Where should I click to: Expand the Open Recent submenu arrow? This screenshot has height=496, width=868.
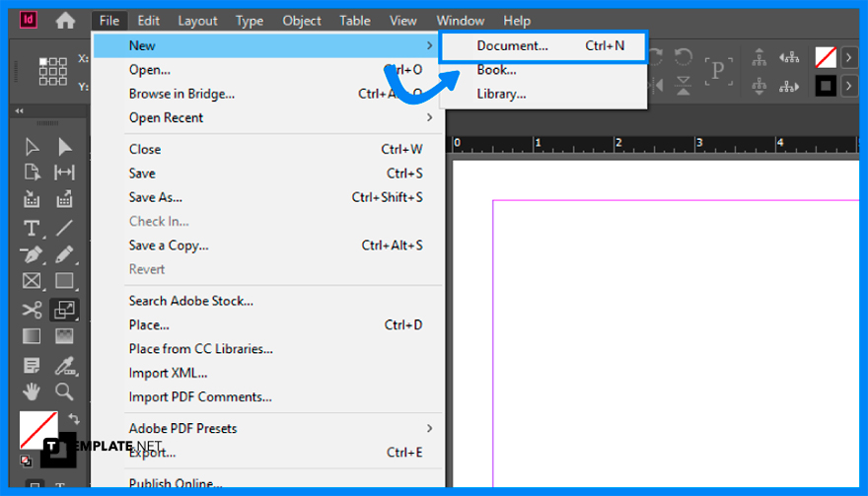click(430, 117)
